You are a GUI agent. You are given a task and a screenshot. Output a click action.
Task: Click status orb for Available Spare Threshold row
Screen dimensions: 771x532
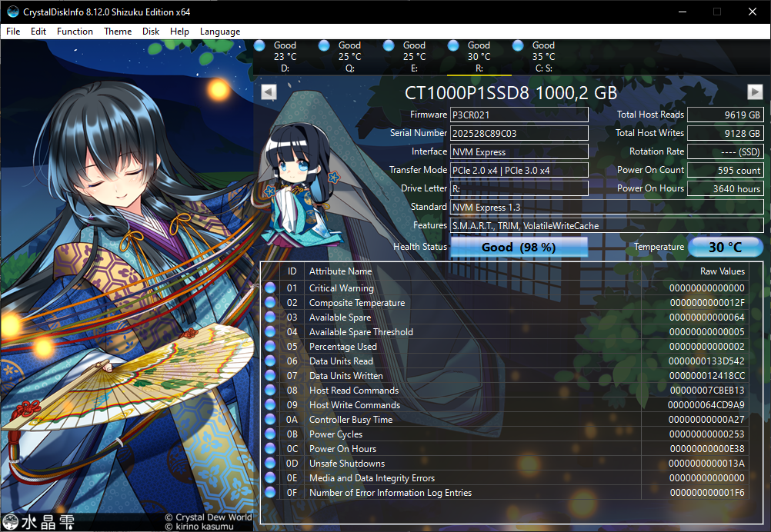click(270, 331)
